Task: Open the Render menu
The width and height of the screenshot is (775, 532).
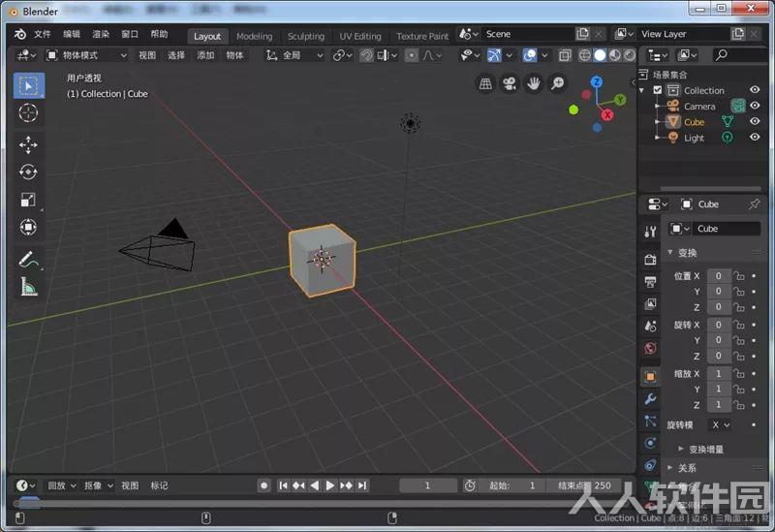Action: pyautogui.click(x=101, y=34)
